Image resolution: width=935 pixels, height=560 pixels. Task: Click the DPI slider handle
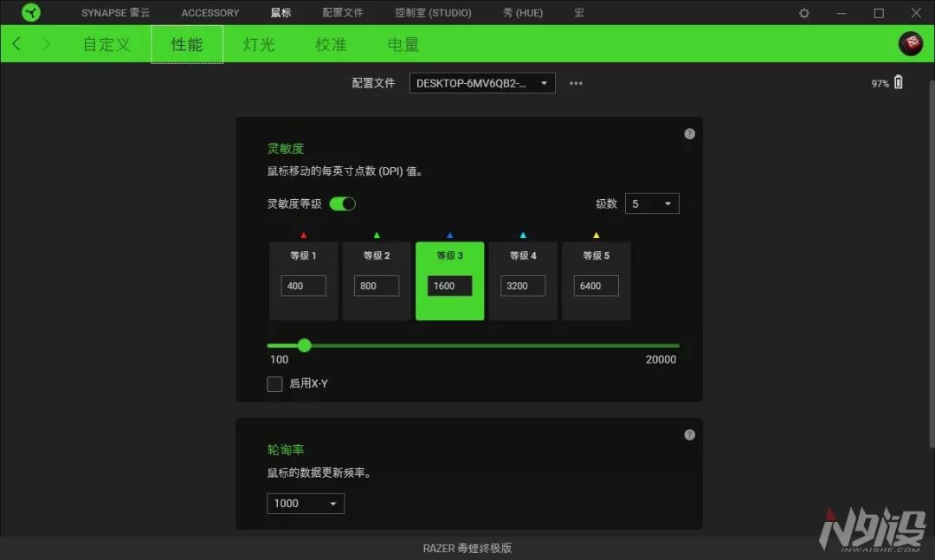[x=304, y=345]
